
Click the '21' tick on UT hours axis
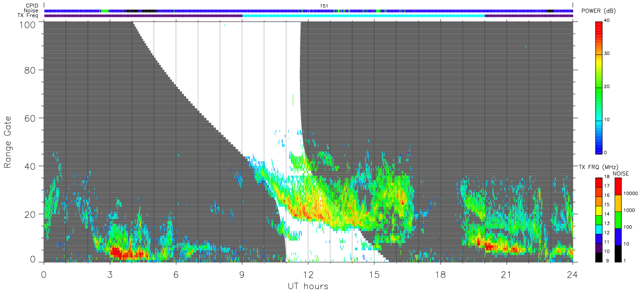[x=506, y=274]
